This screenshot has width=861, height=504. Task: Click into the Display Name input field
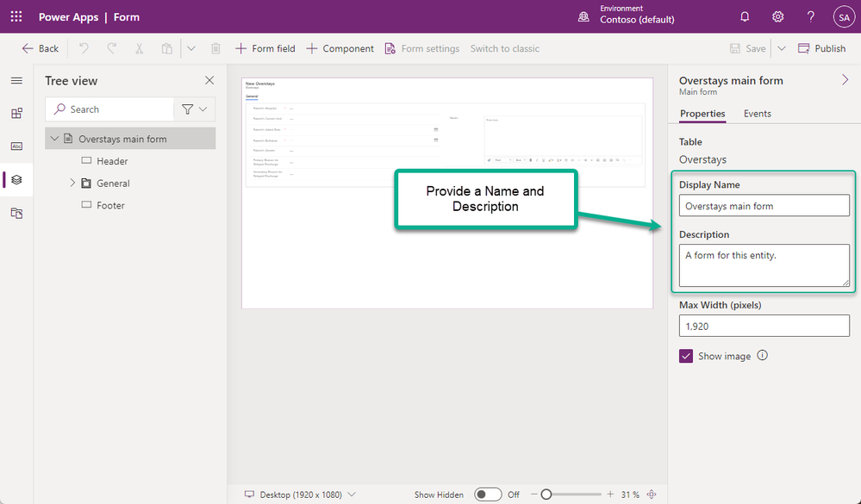coord(764,206)
